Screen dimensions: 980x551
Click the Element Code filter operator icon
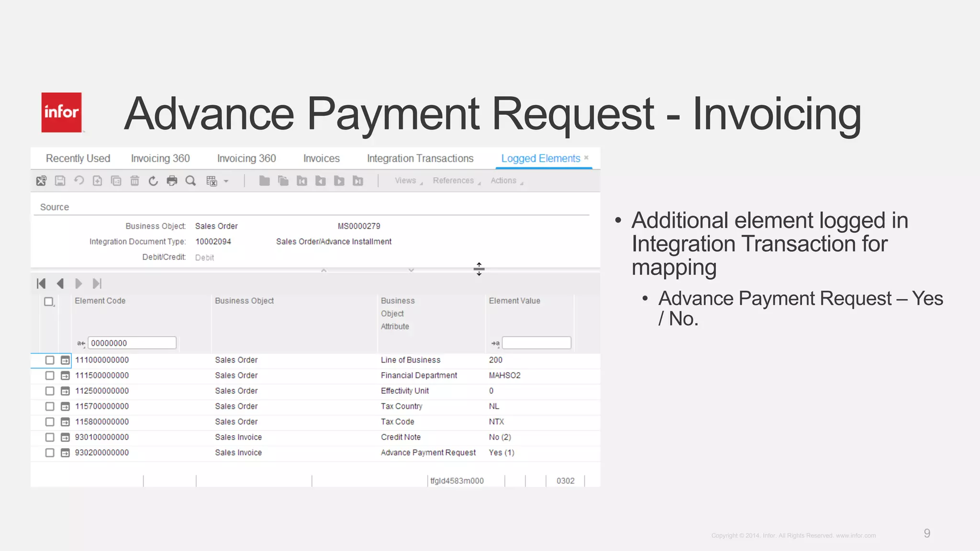[x=81, y=343]
